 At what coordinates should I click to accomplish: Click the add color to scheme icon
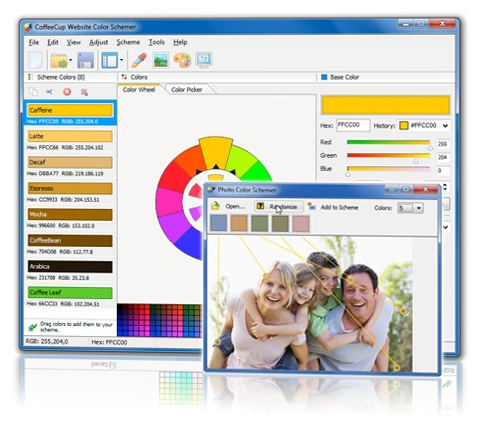(84, 92)
